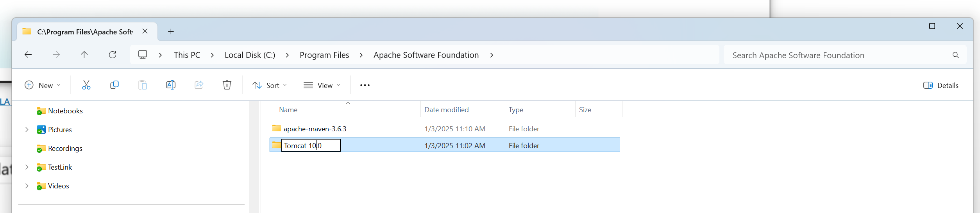This screenshot has width=980, height=213.
Task: Click Program Files in the breadcrumb
Action: (324, 55)
